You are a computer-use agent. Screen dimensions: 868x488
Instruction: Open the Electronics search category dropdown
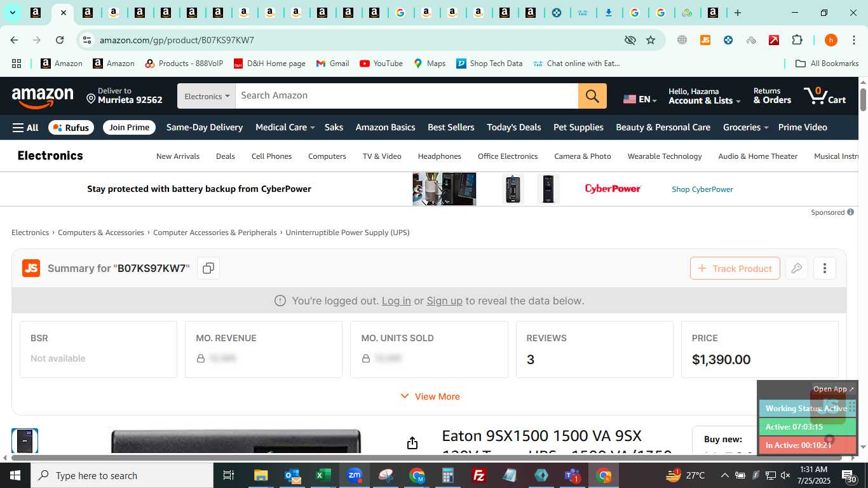coord(207,96)
